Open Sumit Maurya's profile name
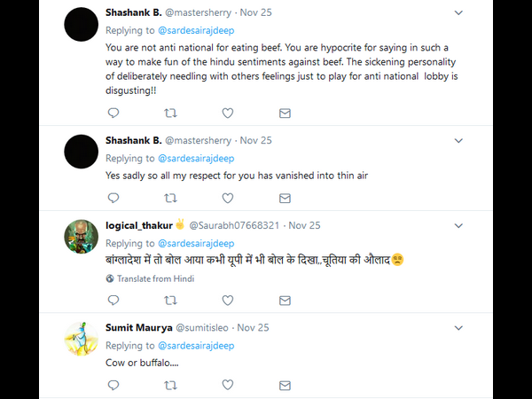This screenshot has height=399, width=532. [x=137, y=327]
